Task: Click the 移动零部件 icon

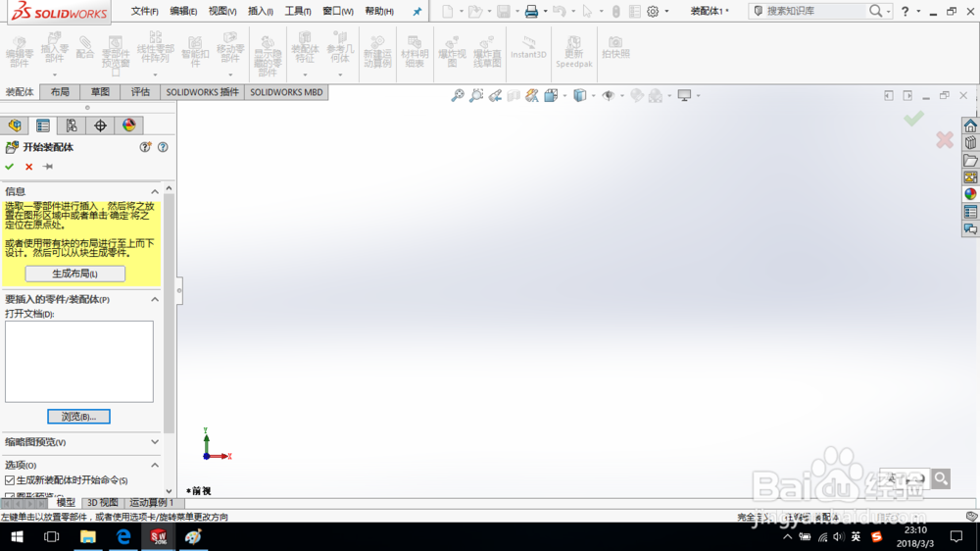Action: click(230, 47)
